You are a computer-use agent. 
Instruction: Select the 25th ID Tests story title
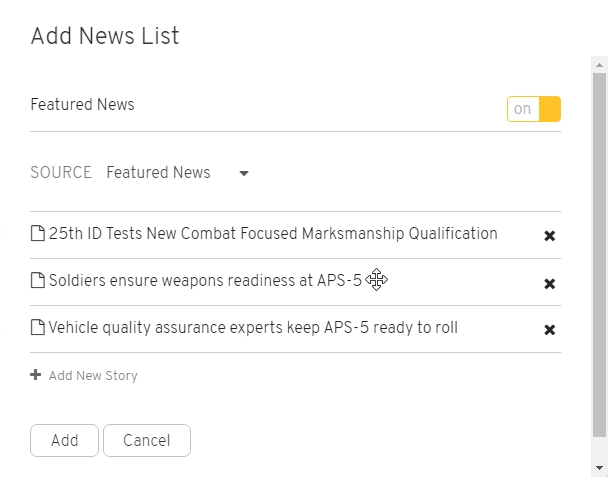273,233
